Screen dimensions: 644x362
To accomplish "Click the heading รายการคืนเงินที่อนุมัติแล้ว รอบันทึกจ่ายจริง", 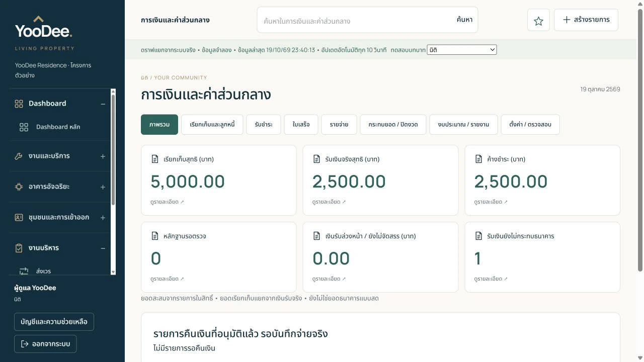I will click(240, 334).
